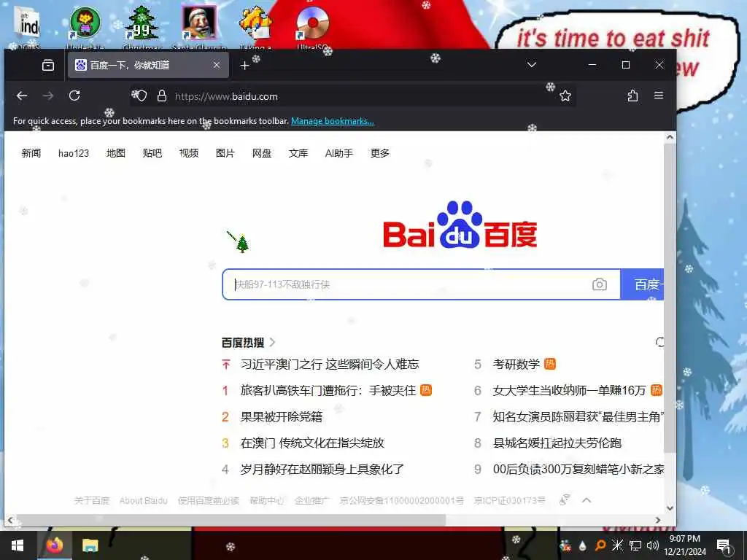747x560 pixels.
Task: Click the footer accessibility icon
Action: [565, 499]
